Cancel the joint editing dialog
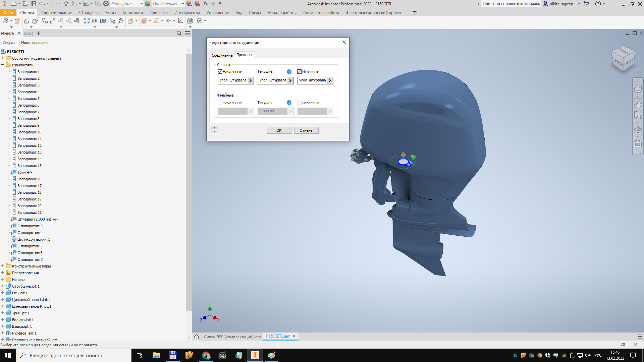The width and height of the screenshot is (644, 362). click(x=306, y=130)
